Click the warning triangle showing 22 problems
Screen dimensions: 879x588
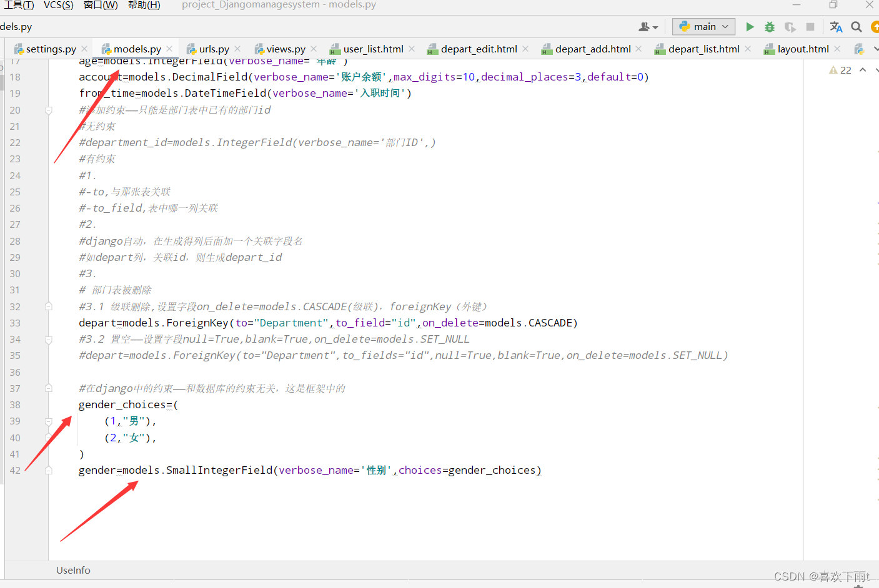[x=833, y=70]
